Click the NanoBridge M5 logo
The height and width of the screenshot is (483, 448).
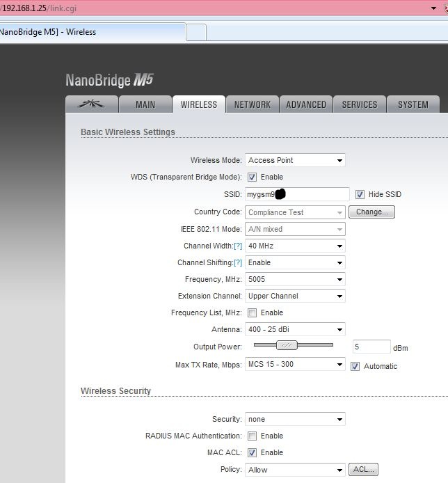[x=109, y=80]
